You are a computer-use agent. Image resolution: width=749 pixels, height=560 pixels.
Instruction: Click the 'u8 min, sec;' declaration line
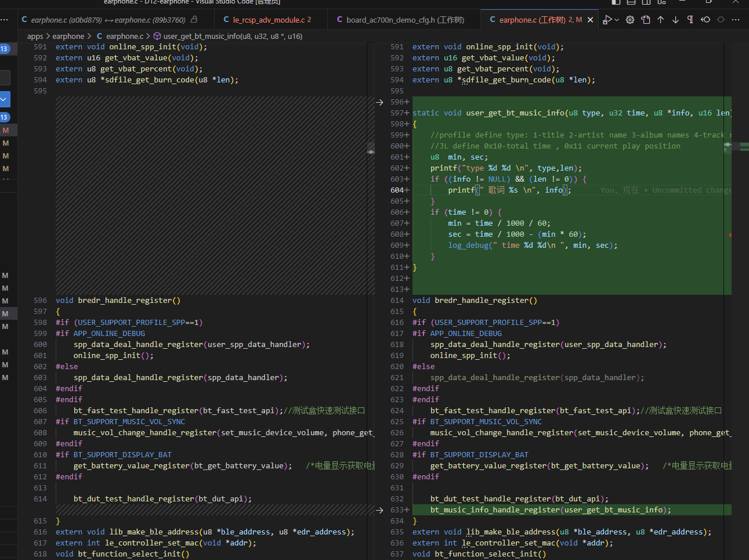pos(459,157)
